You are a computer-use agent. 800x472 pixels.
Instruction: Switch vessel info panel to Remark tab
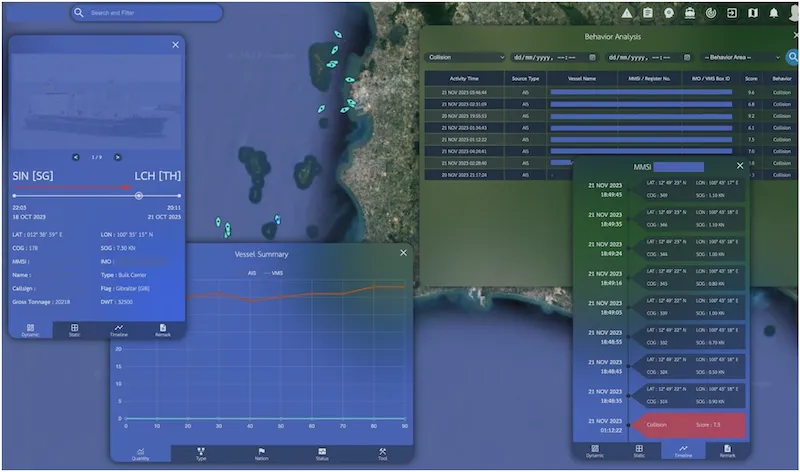pos(163,330)
